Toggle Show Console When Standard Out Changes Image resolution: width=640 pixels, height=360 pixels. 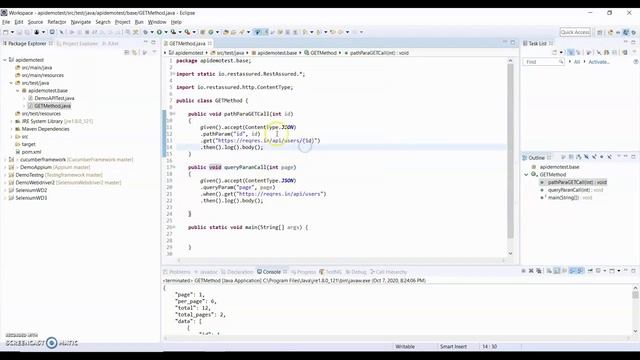[572, 271]
